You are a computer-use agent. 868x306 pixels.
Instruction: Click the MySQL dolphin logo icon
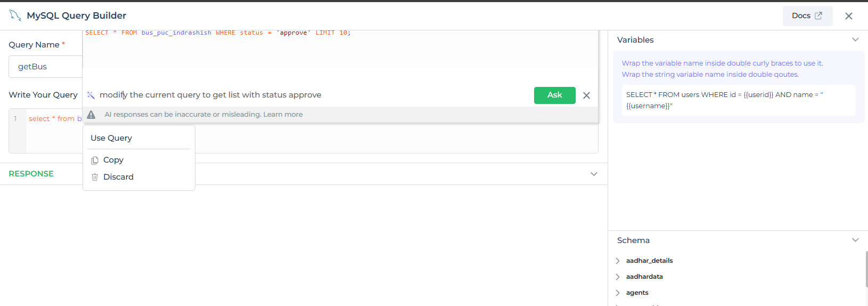pyautogui.click(x=15, y=15)
